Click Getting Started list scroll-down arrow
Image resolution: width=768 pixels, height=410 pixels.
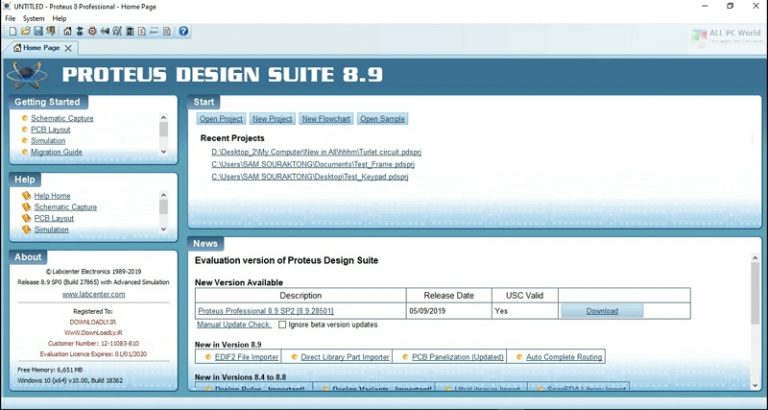pos(164,152)
